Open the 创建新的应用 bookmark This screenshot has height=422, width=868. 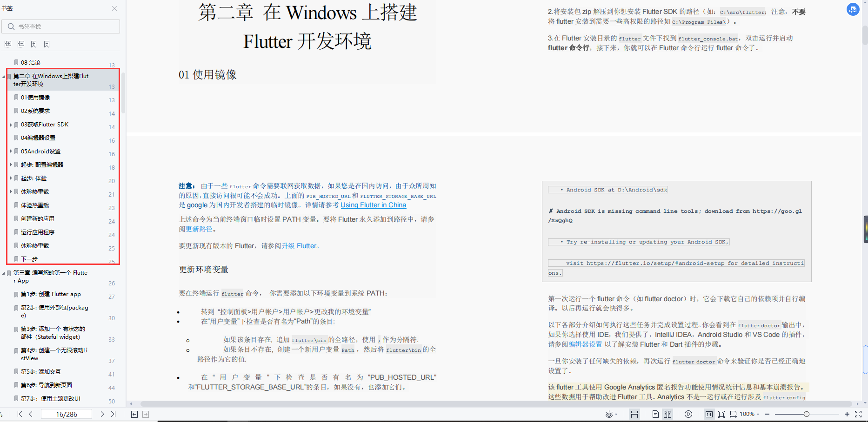(x=38, y=218)
